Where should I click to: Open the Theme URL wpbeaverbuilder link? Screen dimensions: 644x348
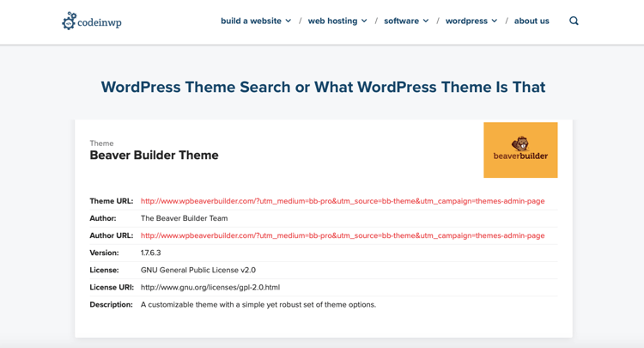[343, 201]
